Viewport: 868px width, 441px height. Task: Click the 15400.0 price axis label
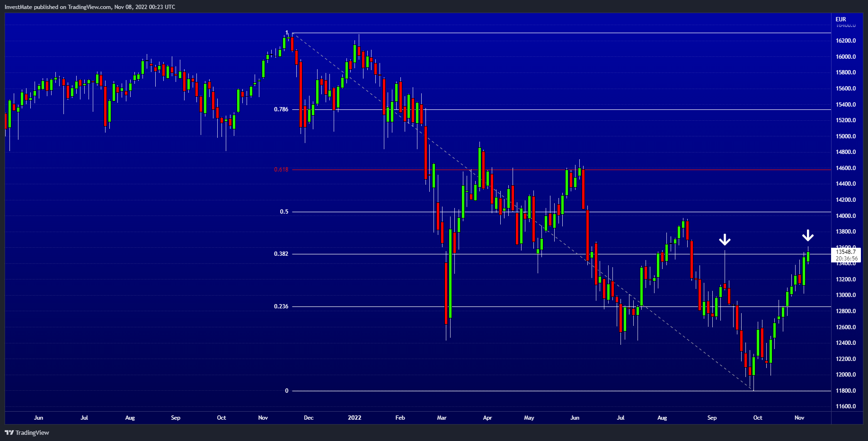pyautogui.click(x=846, y=105)
